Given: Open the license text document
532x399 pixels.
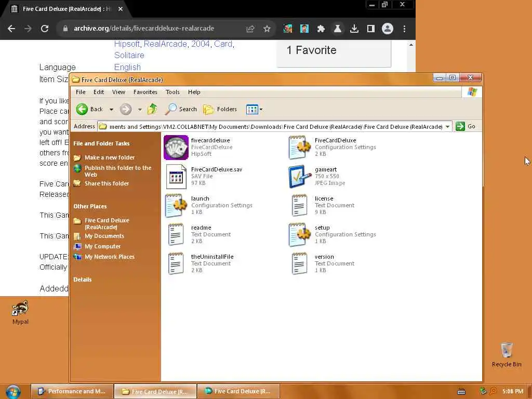Looking at the screenshot, I should 300,206.
